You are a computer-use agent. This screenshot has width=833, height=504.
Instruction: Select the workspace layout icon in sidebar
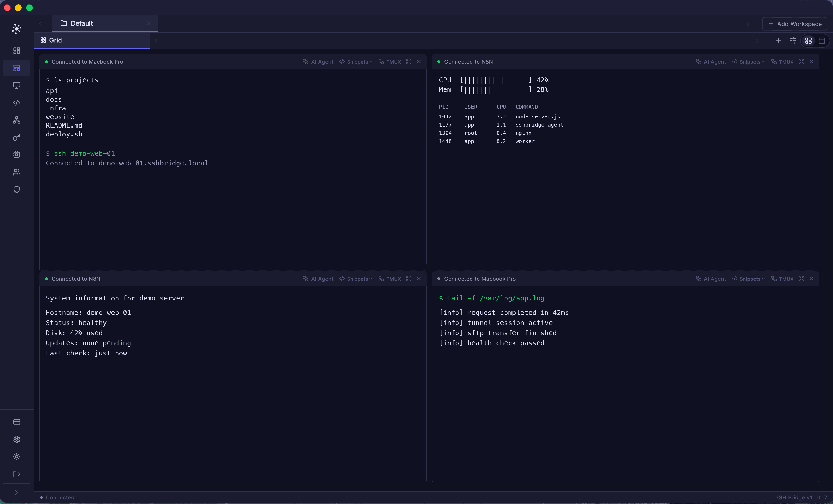[x=17, y=68]
